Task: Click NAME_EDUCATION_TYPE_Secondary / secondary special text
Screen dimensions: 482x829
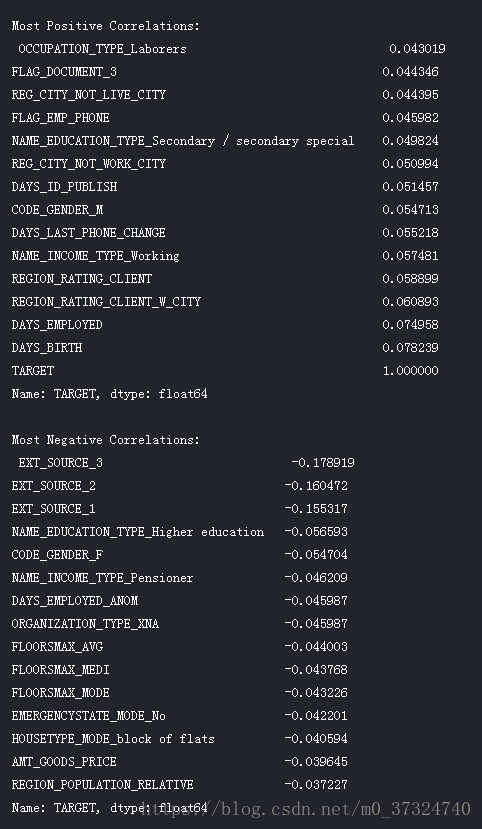Action: [183, 141]
